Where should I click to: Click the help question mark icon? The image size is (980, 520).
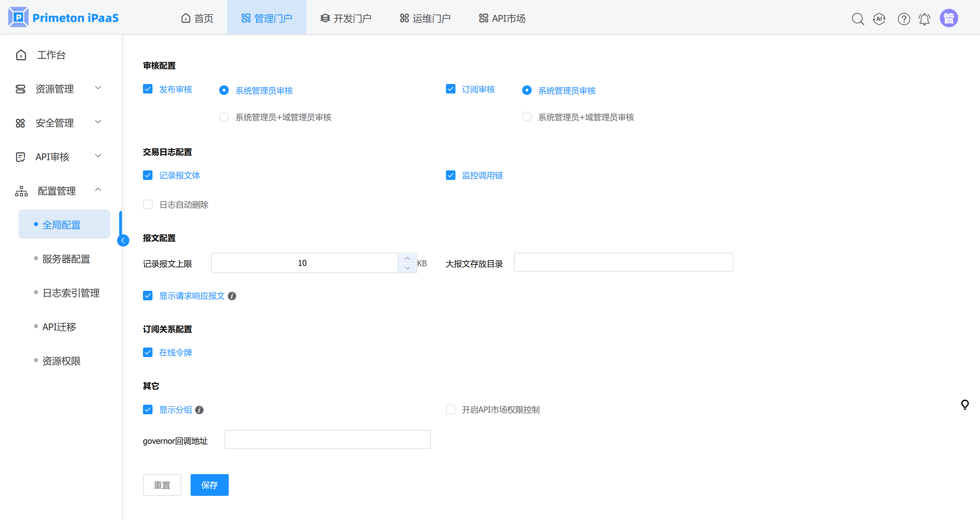[903, 19]
